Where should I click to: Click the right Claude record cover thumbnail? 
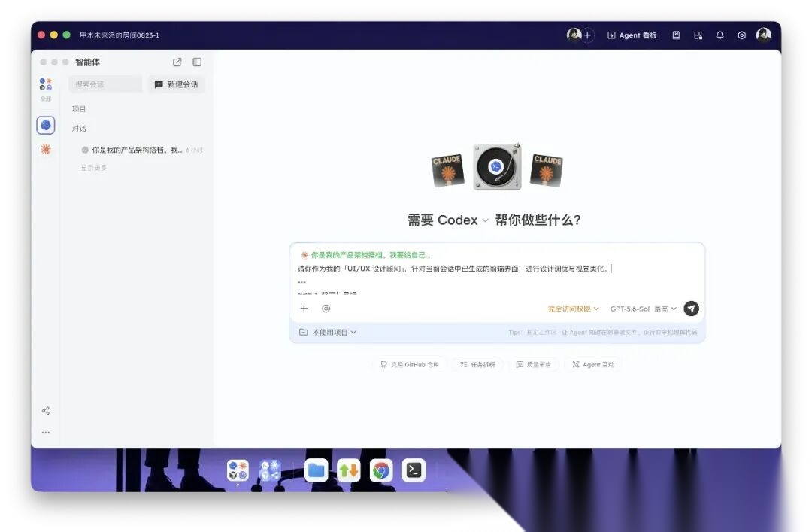pos(547,170)
